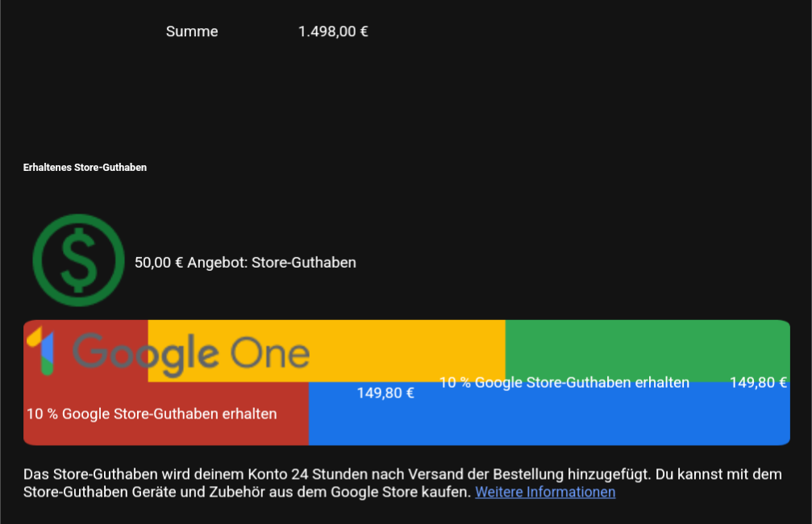Click the dollar sign inside the green circle
Viewport: 812px width, 524px height.
78,260
